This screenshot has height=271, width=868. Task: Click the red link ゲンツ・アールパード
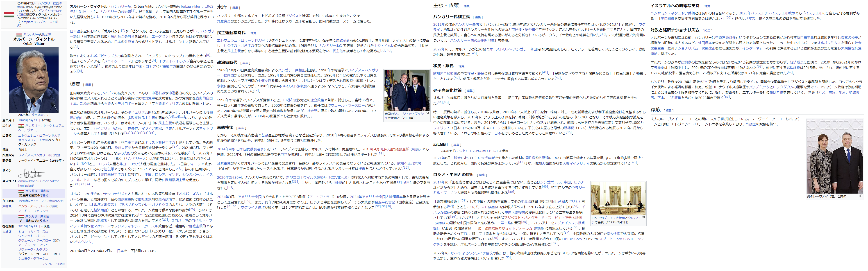click(33, 206)
